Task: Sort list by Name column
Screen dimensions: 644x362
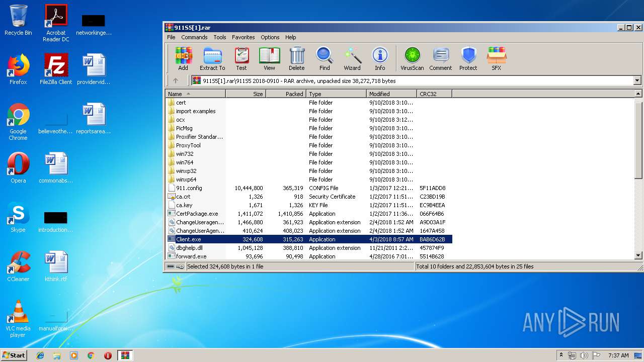Action: click(195, 94)
